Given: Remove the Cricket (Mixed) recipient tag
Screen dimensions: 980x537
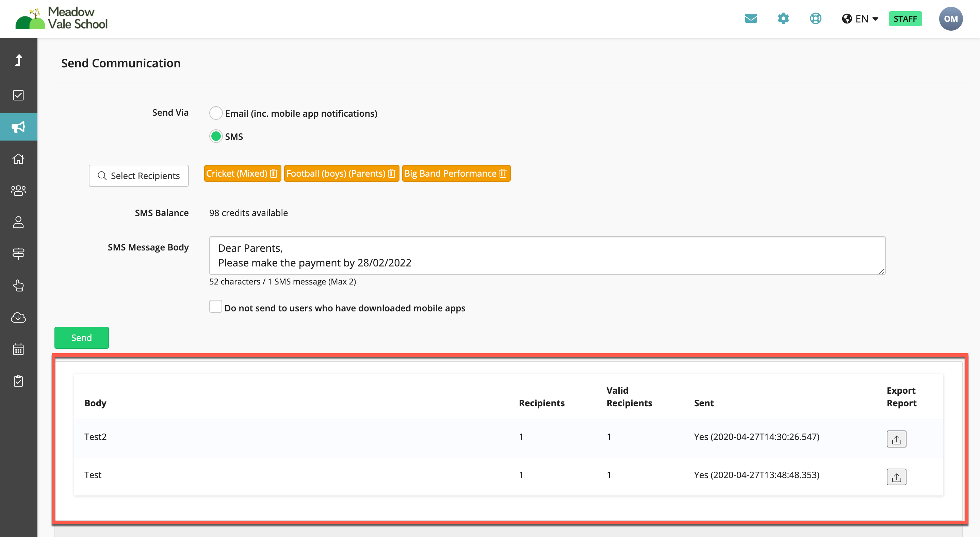Looking at the screenshot, I should point(274,174).
